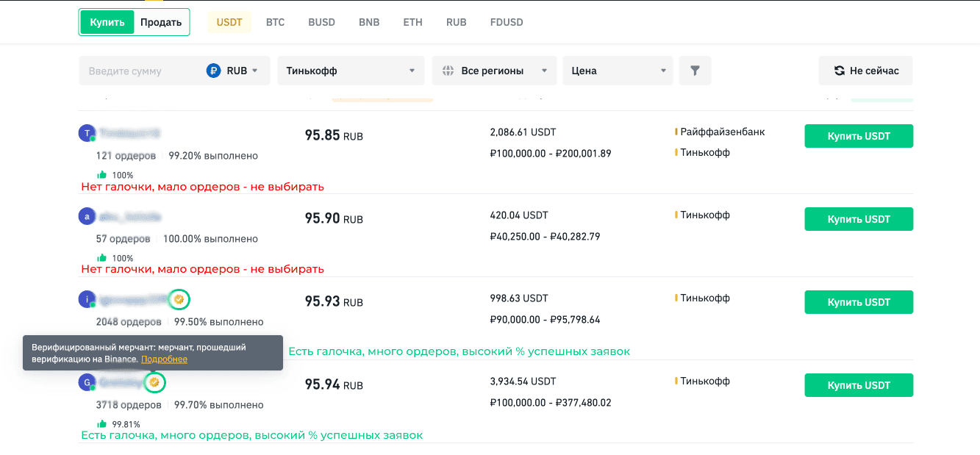Screen dimensions: 980x455
Task: Click the '2,086.61 USDT' available amount
Action: coord(523,132)
